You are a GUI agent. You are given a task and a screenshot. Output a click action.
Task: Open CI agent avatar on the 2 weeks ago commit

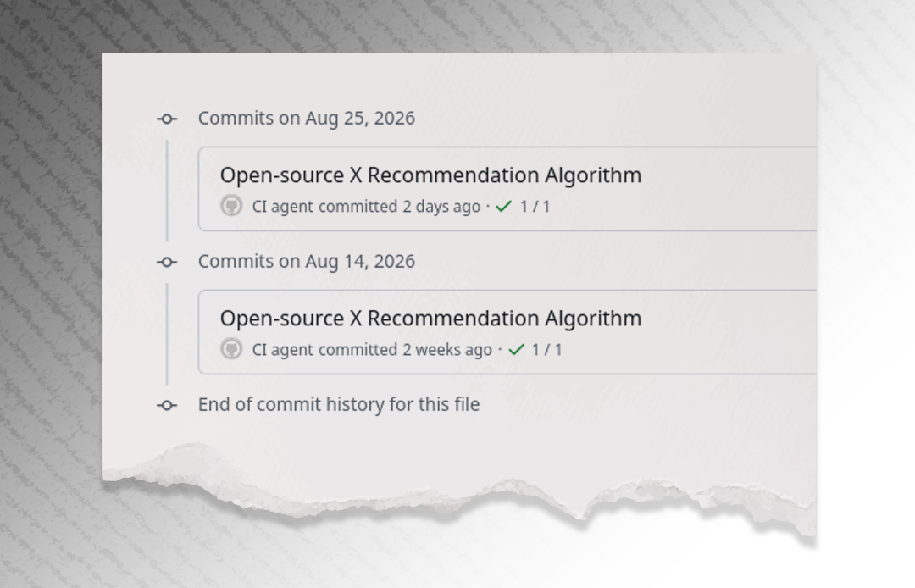[x=231, y=349]
